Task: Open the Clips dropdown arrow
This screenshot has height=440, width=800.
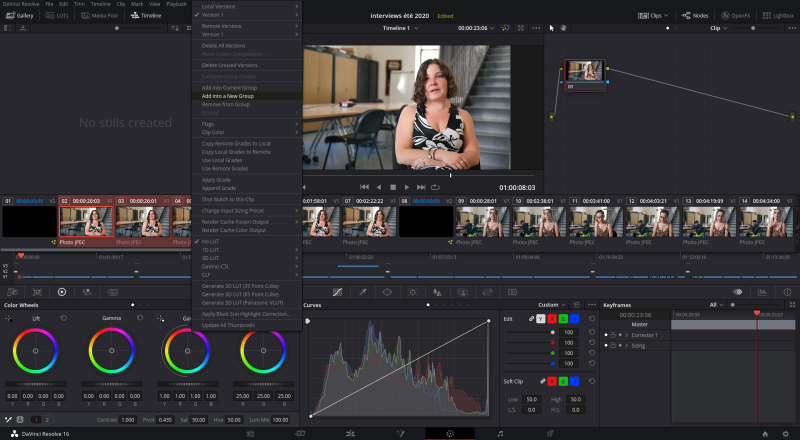Action: (666, 16)
